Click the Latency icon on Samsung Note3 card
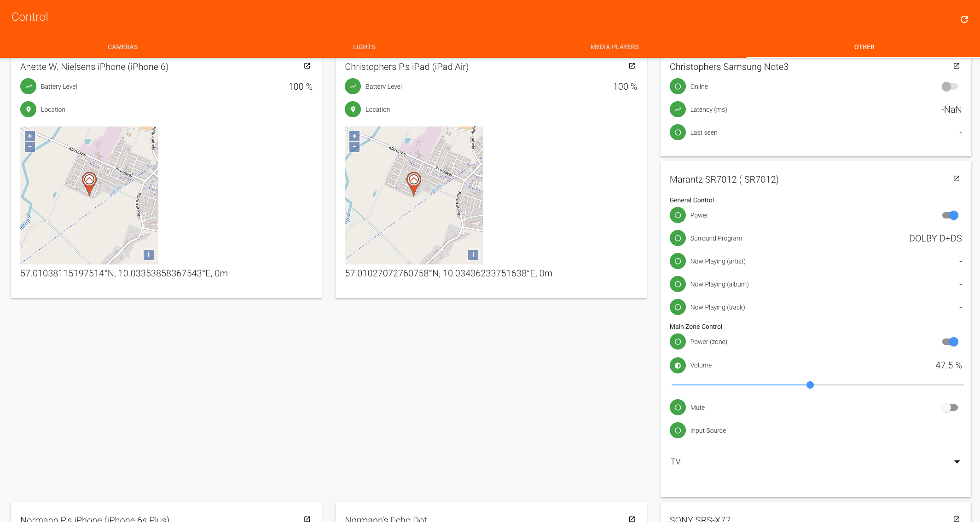This screenshot has width=980, height=522. [678, 109]
